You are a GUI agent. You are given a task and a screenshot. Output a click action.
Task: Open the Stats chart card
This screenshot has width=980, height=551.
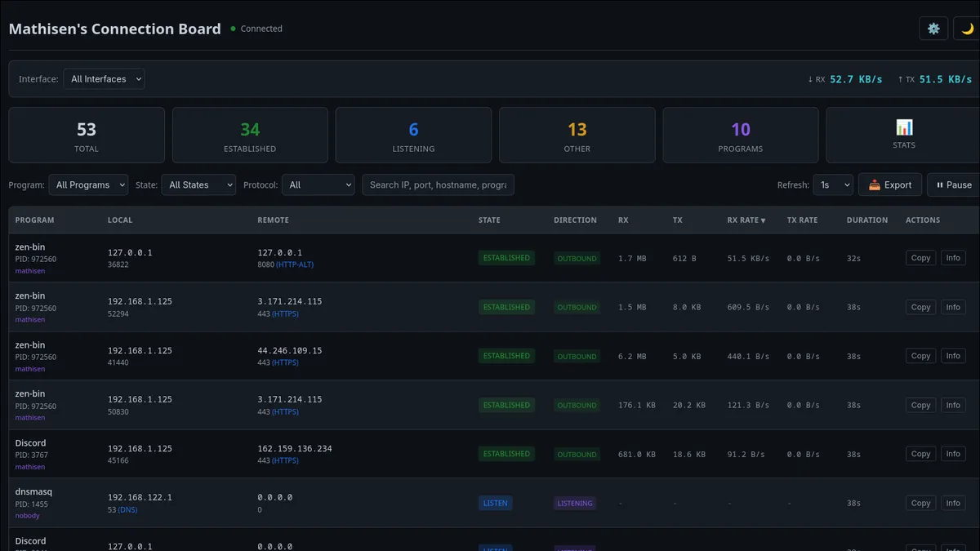coord(903,136)
